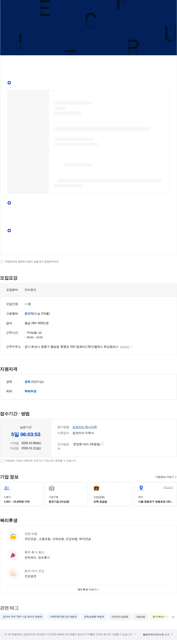The height and width of the screenshot is (644, 177).
Task: Click the 휴무·휴가·행사 party icon
Action: pos(13,555)
